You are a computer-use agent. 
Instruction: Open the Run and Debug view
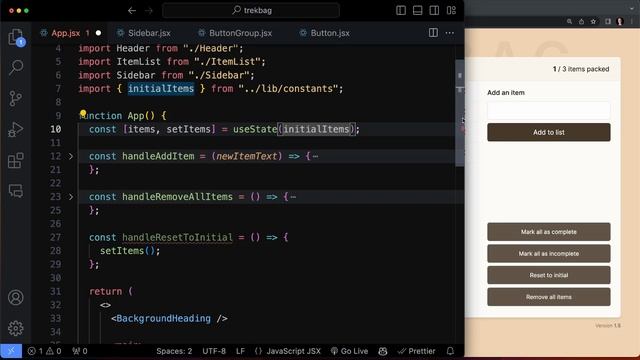(16, 130)
